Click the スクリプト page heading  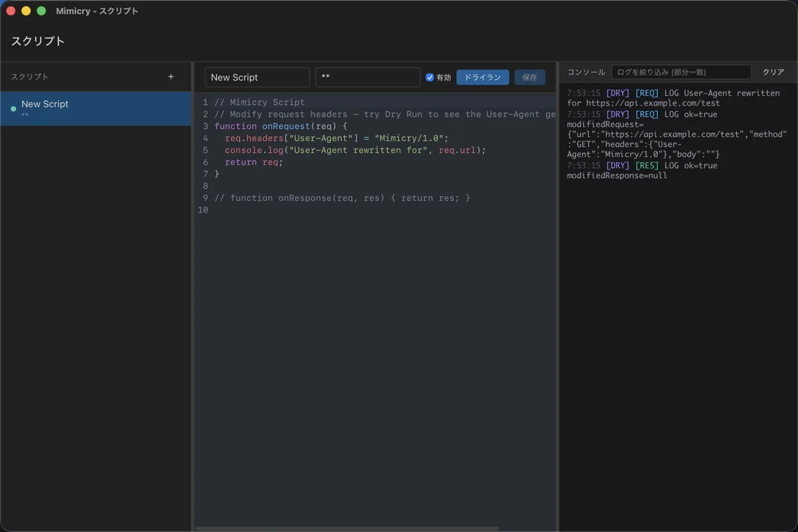[x=38, y=41]
